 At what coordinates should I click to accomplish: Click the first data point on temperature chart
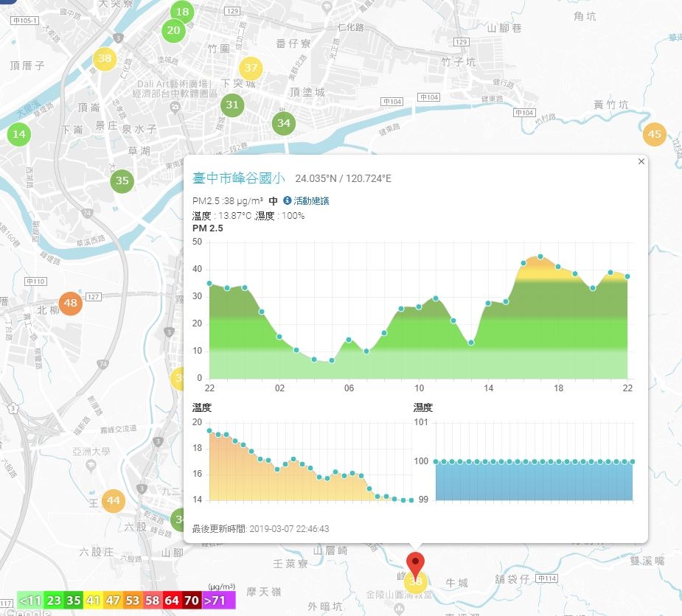pyautogui.click(x=209, y=431)
